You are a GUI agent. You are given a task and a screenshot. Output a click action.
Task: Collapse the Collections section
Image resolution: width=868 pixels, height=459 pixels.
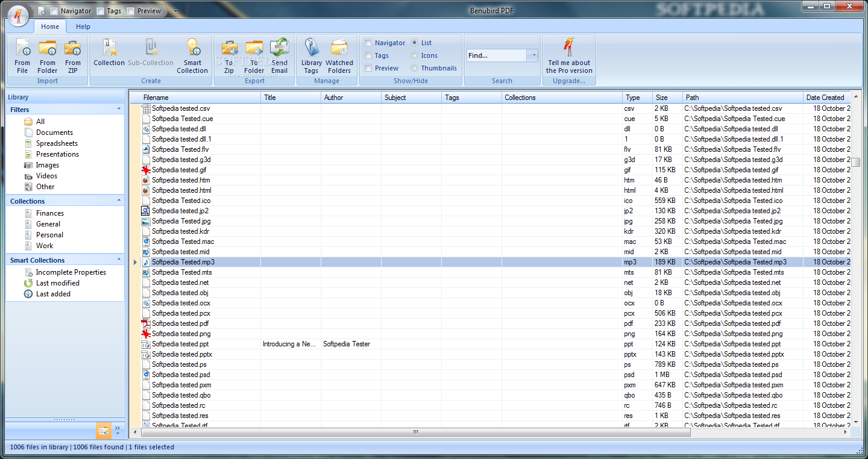pyautogui.click(x=119, y=201)
